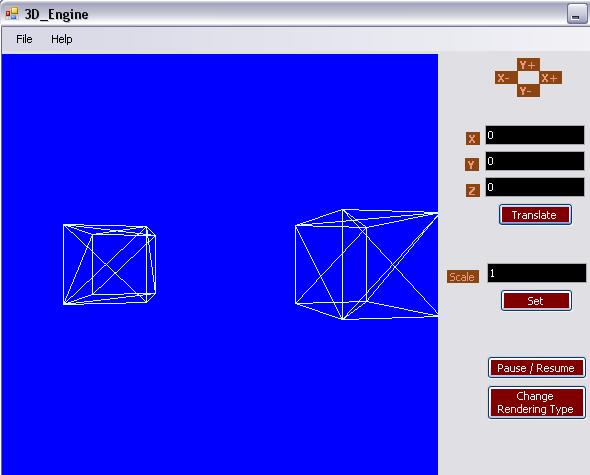Click the Y+ rotation arrow button
The image size is (590, 475).
528,65
